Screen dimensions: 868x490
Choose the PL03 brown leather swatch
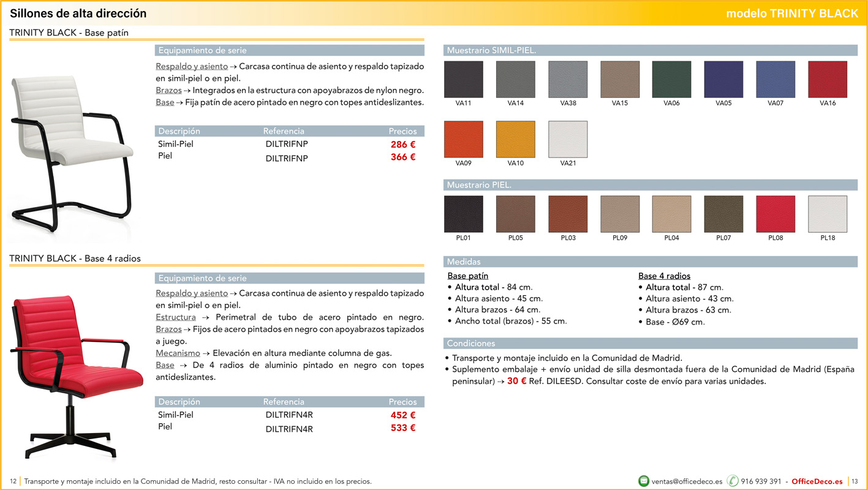coord(568,214)
